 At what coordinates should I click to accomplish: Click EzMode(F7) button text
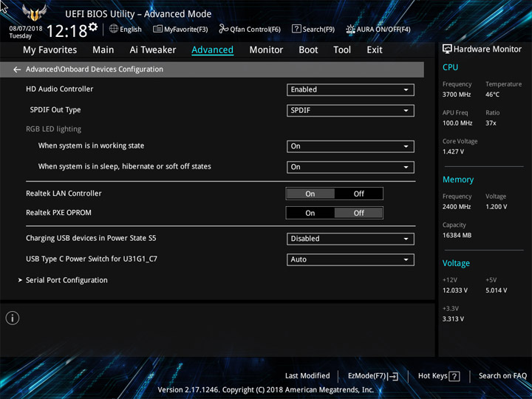(x=367, y=376)
